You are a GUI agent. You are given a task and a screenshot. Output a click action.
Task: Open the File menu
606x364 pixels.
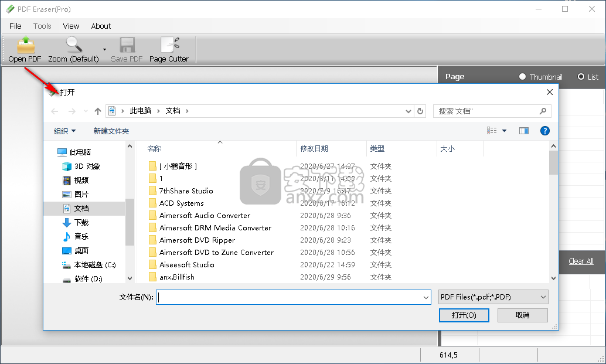point(15,26)
